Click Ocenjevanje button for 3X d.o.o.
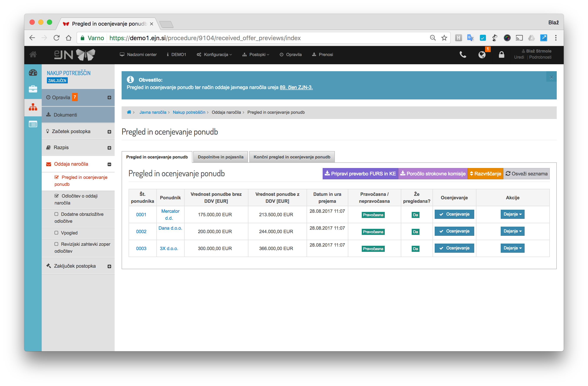This screenshot has width=588, height=386. click(454, 248)
